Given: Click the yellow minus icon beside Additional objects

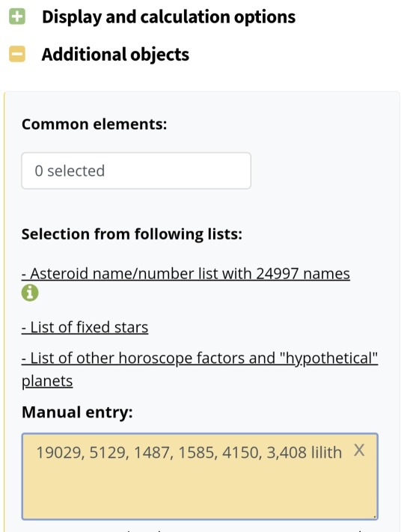Looking at the screenshot, I should coord(17,54).
